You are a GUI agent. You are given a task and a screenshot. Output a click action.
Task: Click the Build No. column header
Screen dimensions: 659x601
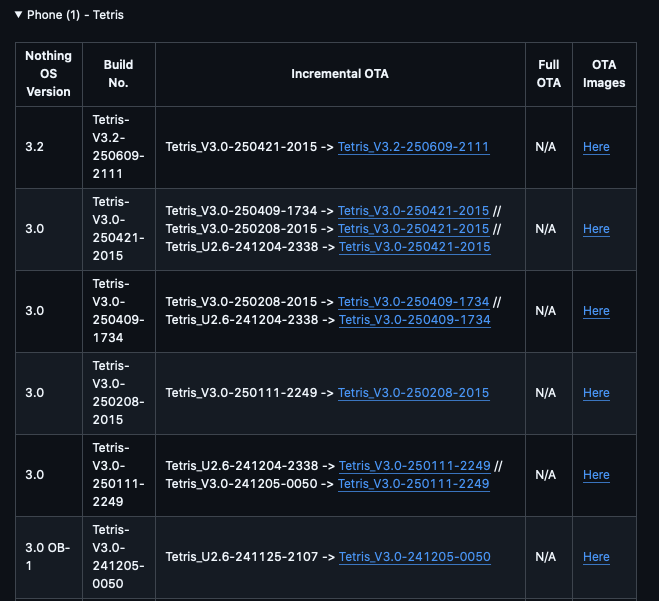click(119, 74)
